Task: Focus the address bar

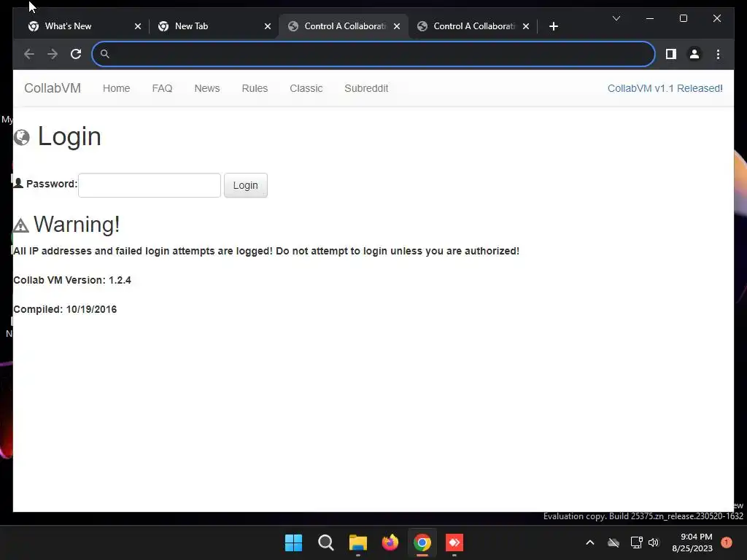Action: coord(373,54)
